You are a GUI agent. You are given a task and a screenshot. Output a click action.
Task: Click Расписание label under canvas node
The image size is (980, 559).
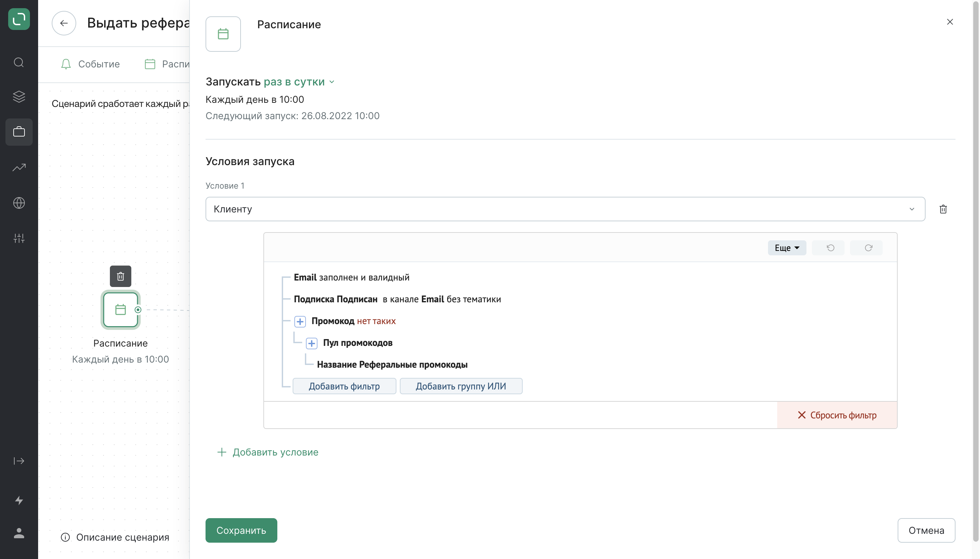point(120,343)
